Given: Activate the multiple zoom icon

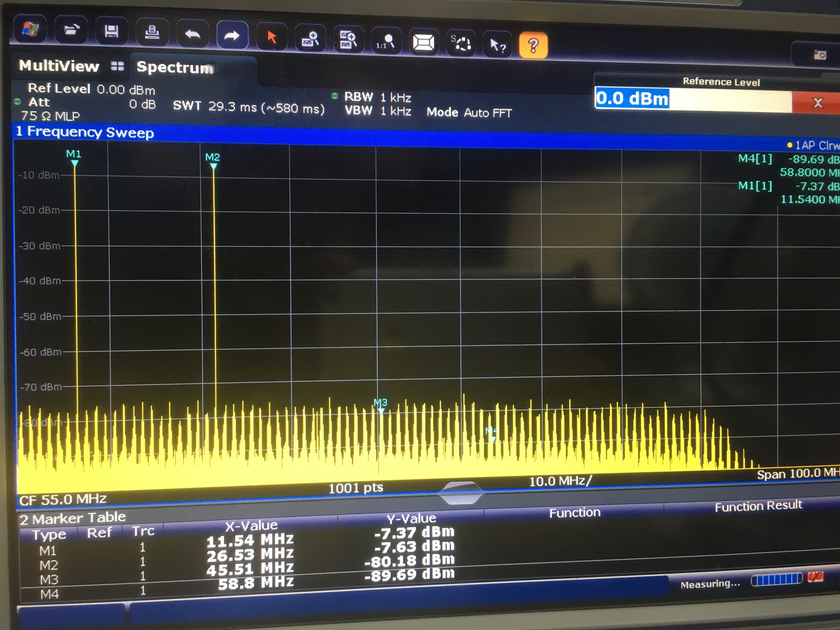Looking at the screenshot, I should click(x=348, y=40).
